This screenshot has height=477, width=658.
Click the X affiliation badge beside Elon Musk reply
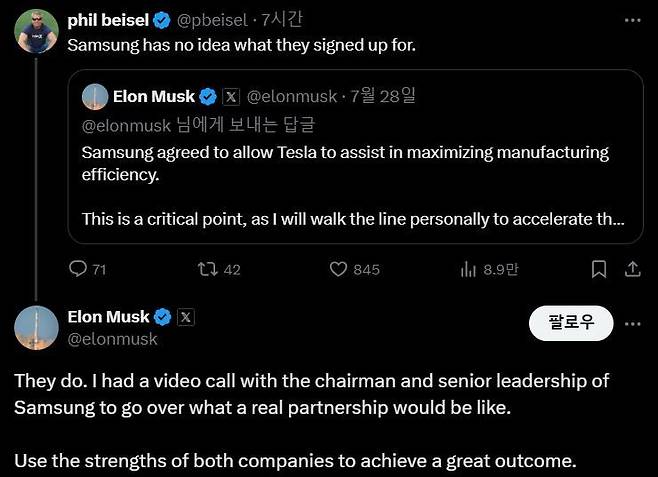point(185,317)
